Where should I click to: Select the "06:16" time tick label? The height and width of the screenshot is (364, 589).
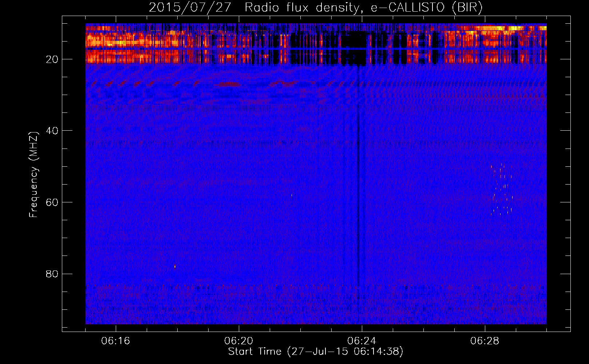pos(116,341)
